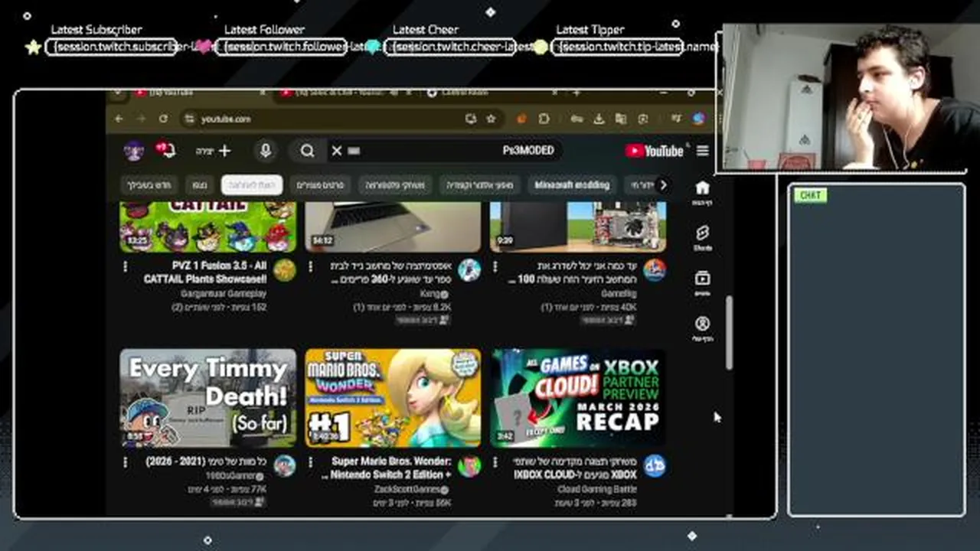This screenshot has height=551, width=980.
Task: Clear the search box with the X
Action: coord(336,151)
